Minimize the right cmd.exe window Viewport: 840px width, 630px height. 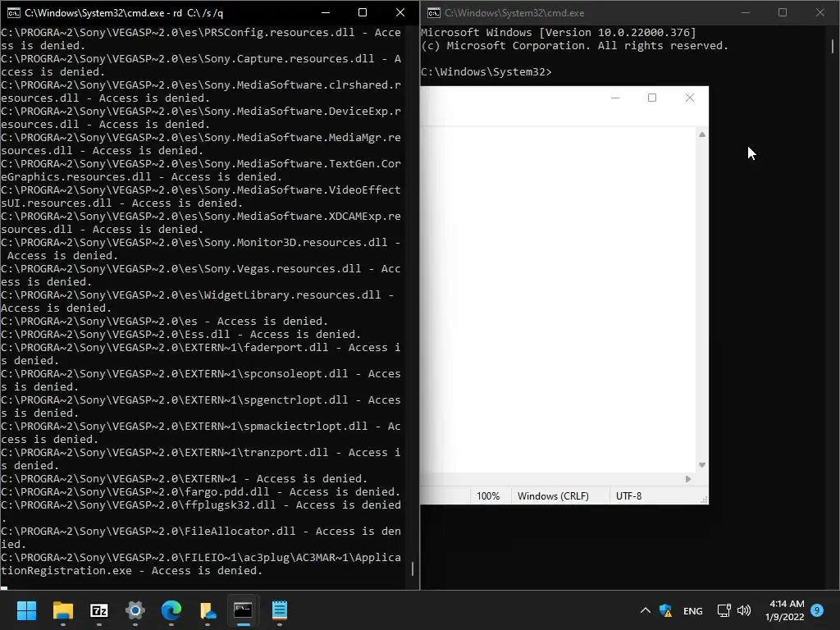(x=745, y=12)
